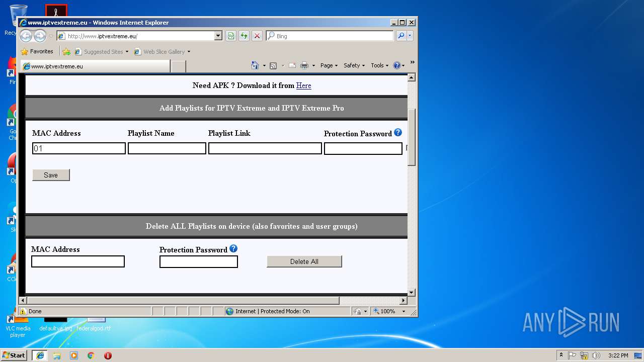Click Protection Password field in Add Playlists
Screen dimensions: 644x362
coord(363,148)
